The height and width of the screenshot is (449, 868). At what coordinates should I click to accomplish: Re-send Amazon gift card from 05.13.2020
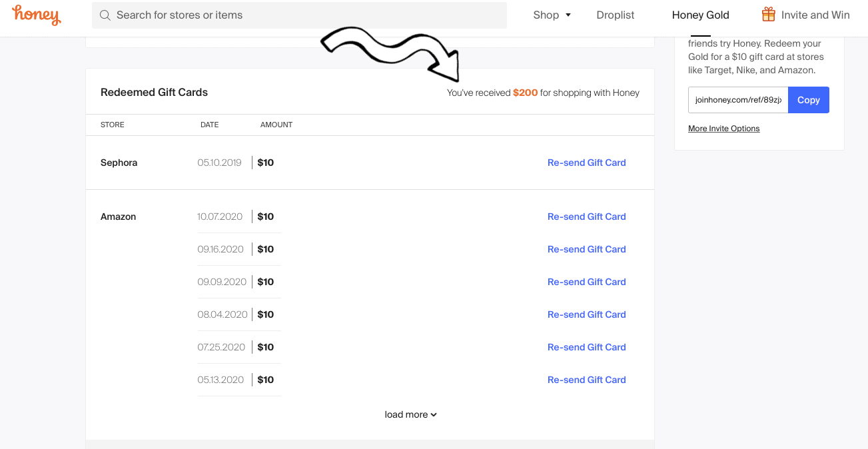tap(586, 380)
